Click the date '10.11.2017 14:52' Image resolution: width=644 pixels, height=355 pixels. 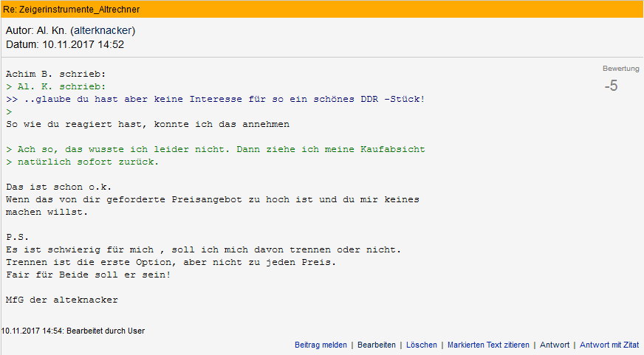coord(83,44)
